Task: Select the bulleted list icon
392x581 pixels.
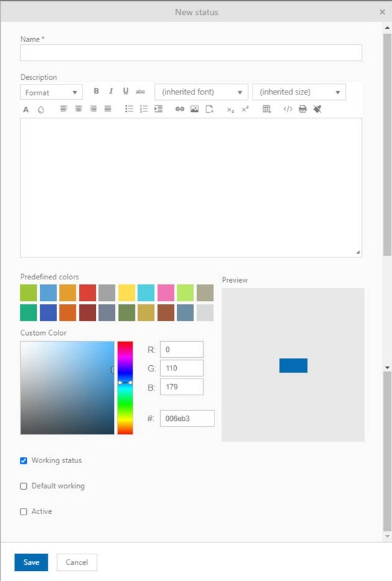Action: tap(129, 109)
